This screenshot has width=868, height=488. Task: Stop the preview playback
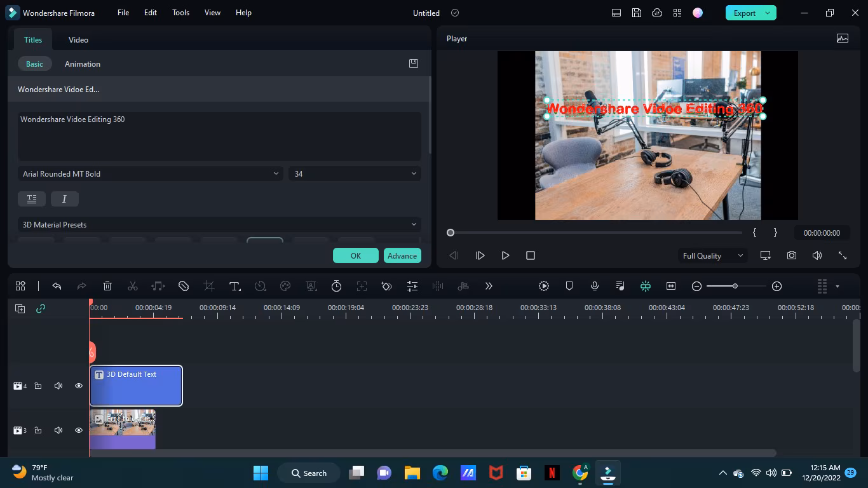pos(531,255)
